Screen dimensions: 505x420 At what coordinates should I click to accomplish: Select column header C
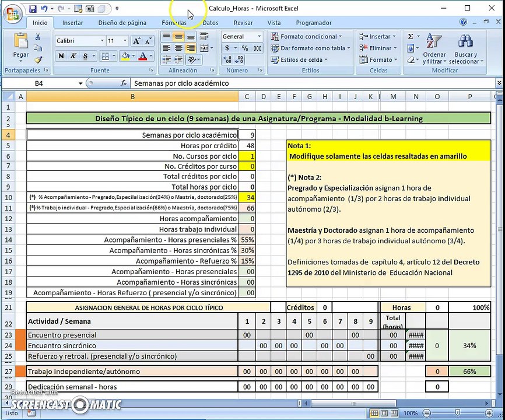[x=247, y=97]
